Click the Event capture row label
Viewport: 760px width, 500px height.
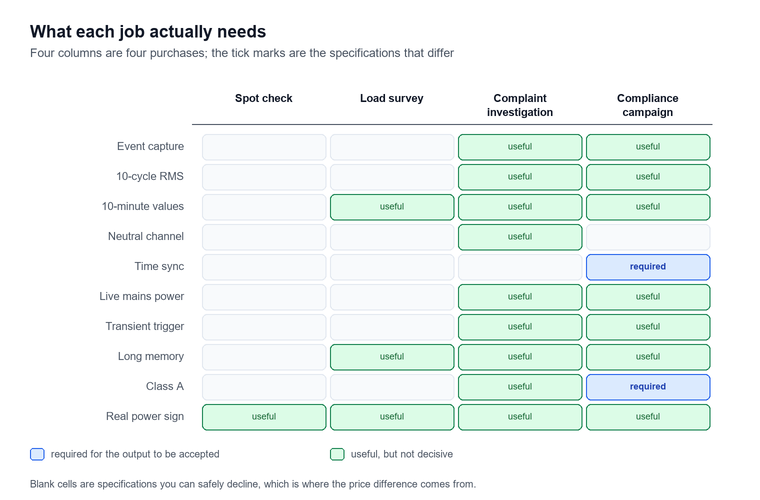pos(150,146)
